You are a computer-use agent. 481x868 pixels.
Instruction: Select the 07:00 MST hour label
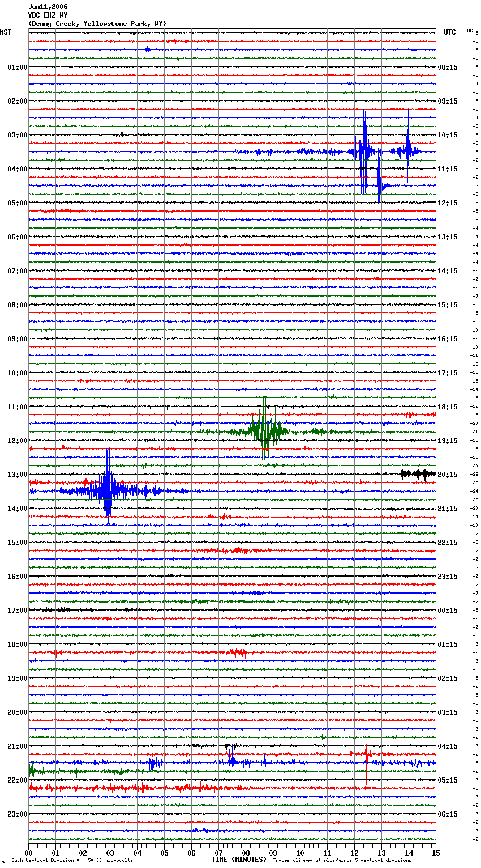pos(17,271)
